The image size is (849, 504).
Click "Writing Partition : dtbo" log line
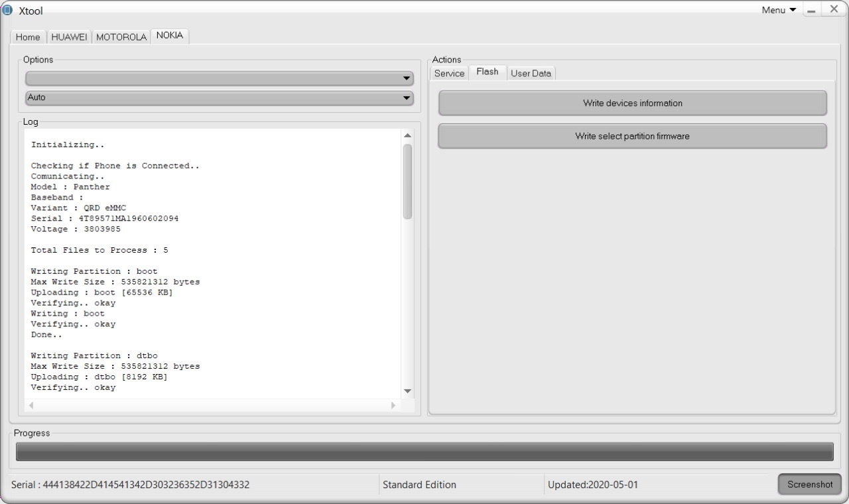94,356
